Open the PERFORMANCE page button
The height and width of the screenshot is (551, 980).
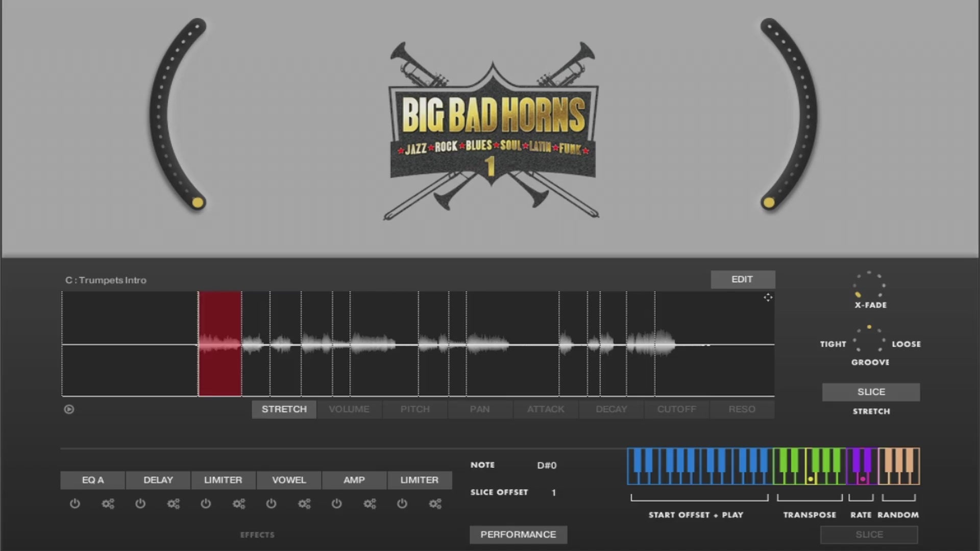pyautogui.click(x=518, y=534)
